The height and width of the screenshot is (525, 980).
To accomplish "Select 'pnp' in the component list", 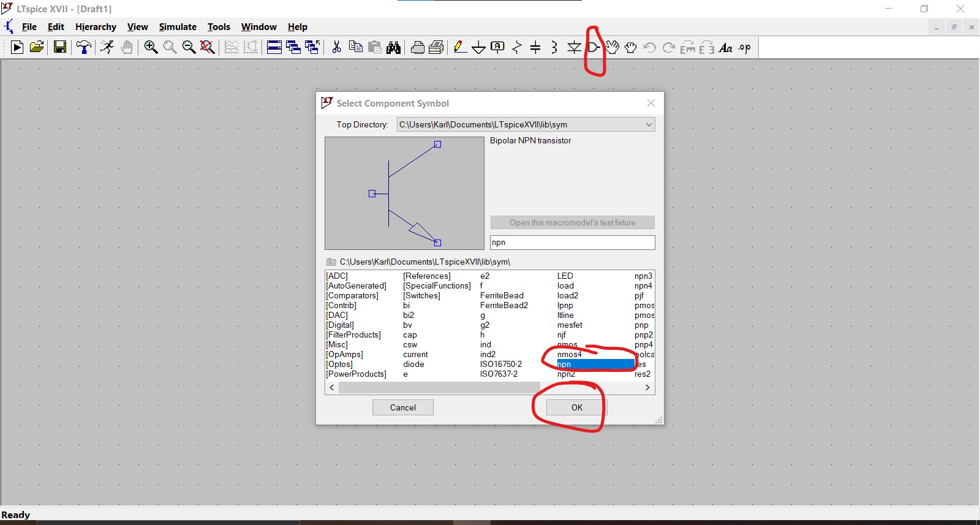I will [641, 325].
